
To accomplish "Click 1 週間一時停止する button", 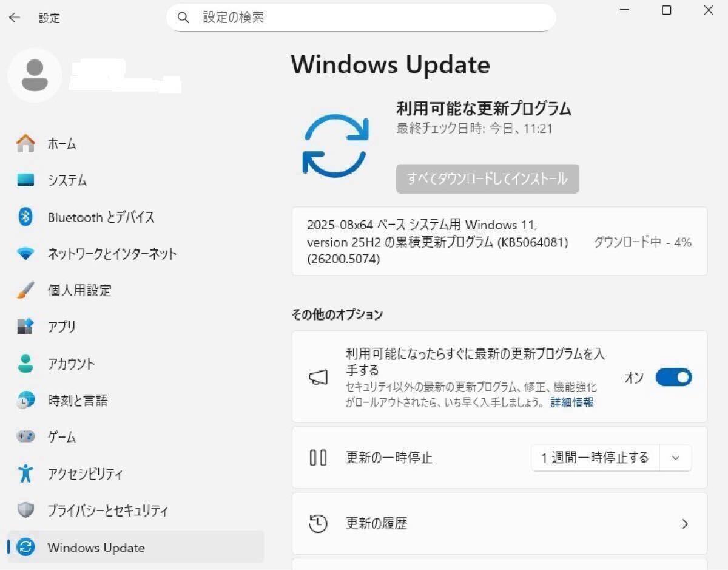I will 595,458.
